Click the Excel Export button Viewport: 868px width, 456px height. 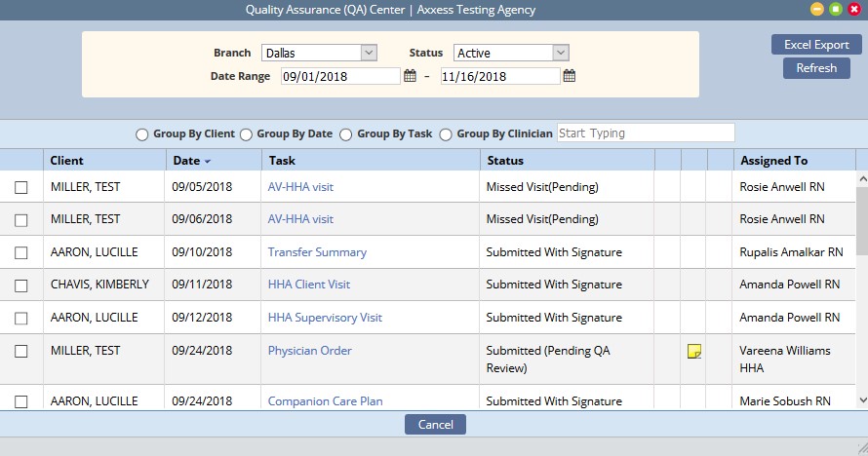coord(816,45)
